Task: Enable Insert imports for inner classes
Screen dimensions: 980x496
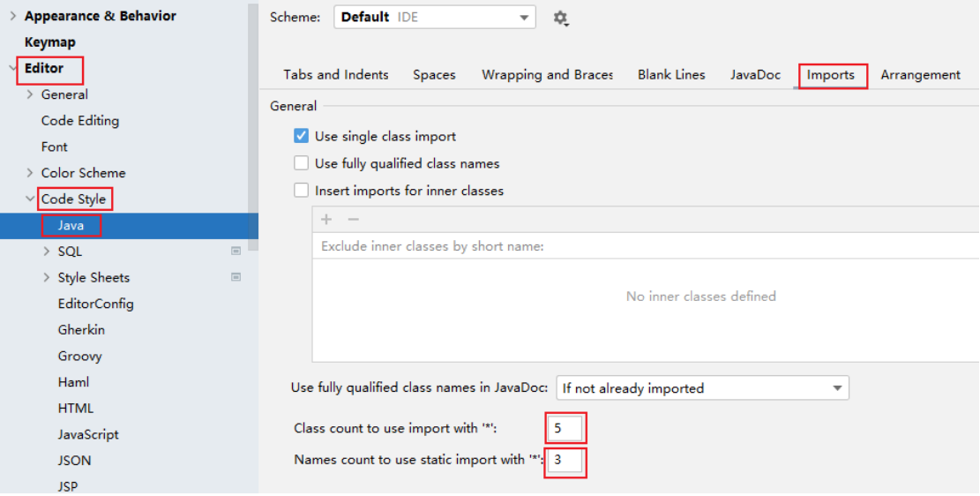Action: tap(302, 190)
